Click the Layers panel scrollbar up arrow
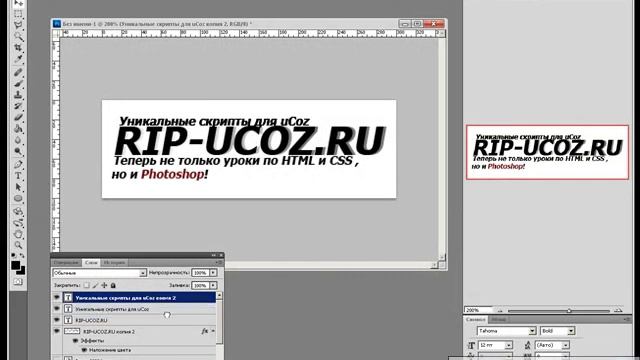Image resolution: width=640 pixels, height=360 pixels. click(x=219, y=295)
